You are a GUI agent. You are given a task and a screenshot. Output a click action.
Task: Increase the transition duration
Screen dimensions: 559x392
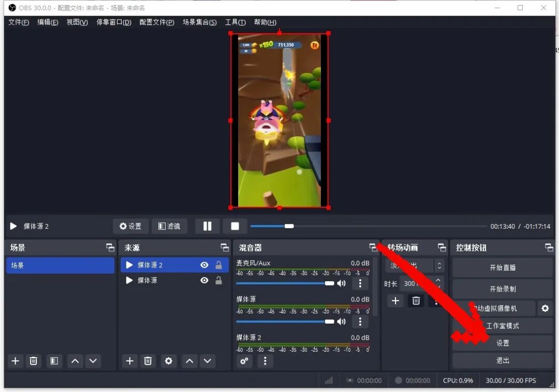(438, 280)
